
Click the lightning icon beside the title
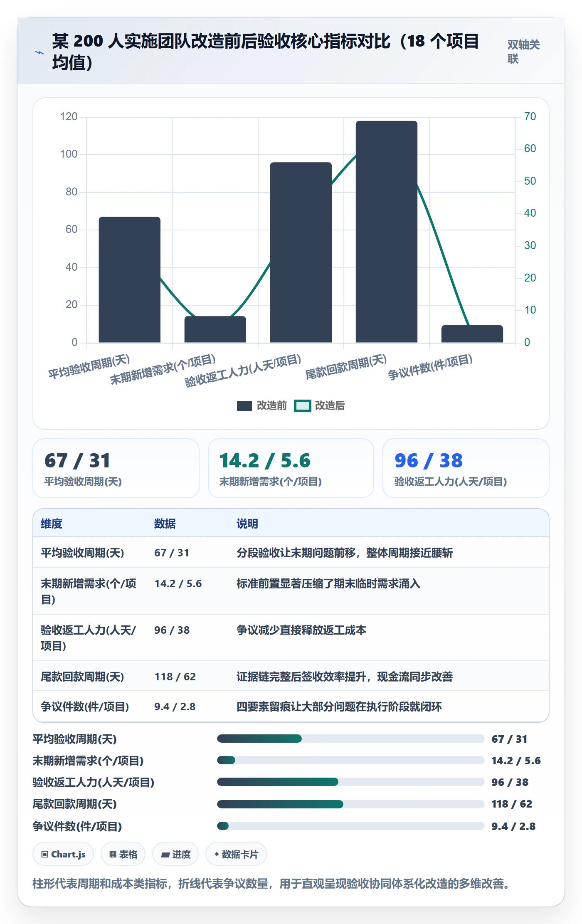point(39,53)
